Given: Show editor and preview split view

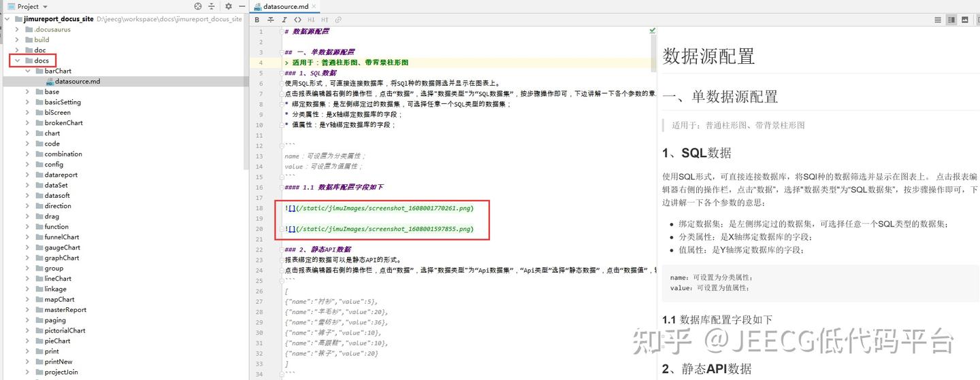Looking at the screenshot, I should pyautogui.click(x=951, y=20).
